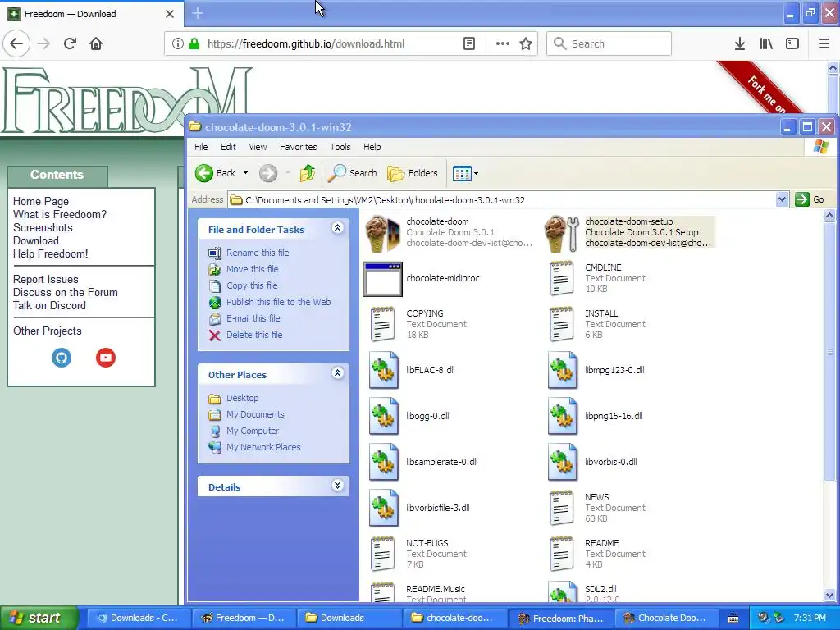Open Explorer Search magnifier tool

(x=352, y=173)
